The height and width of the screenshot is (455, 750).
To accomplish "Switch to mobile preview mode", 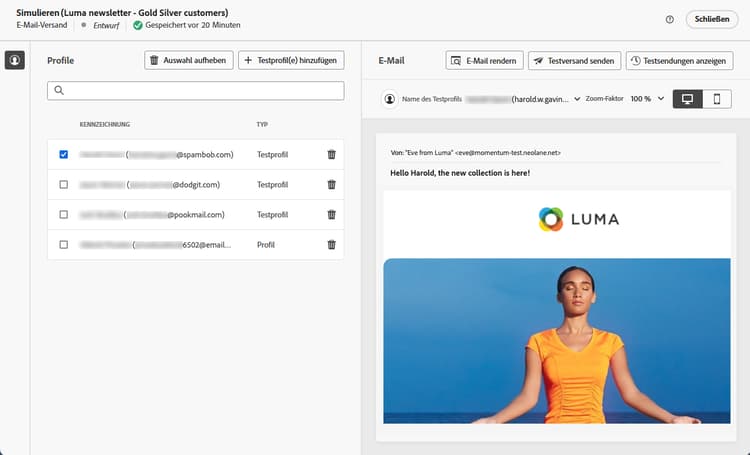I will point(717,99).
